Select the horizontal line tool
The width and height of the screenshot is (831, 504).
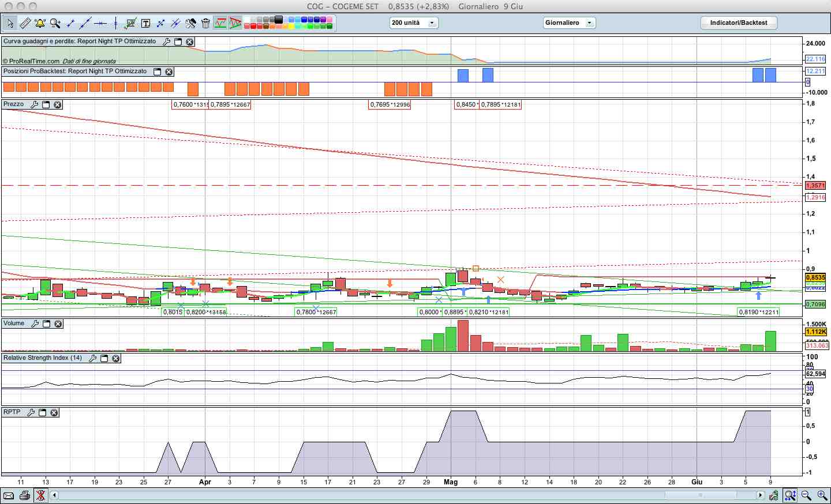click(x=100, y=23)
